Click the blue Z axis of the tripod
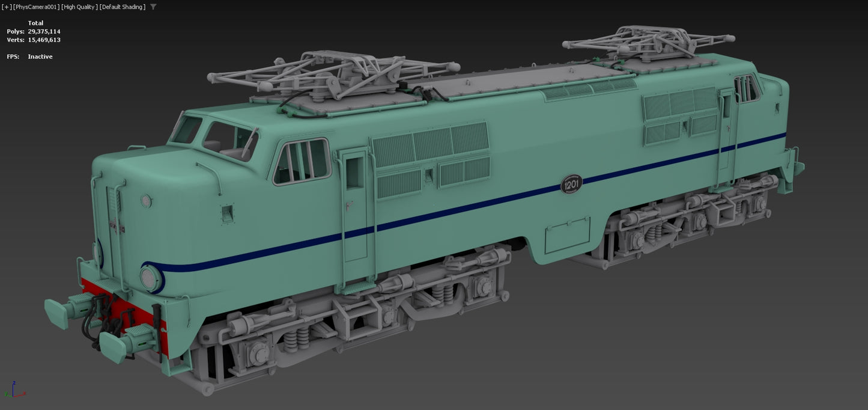Image resolution: width=868 pixels, height=410 pixels. tap(13, 389)
